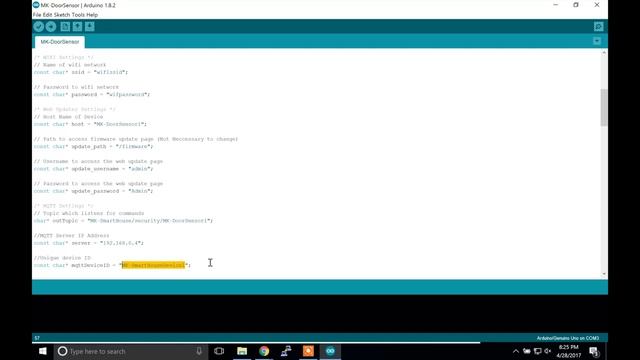Click the server "192.168.0.4" line
Image resolution: width=640 pixels, height=360 pixels.
(89, 243)
